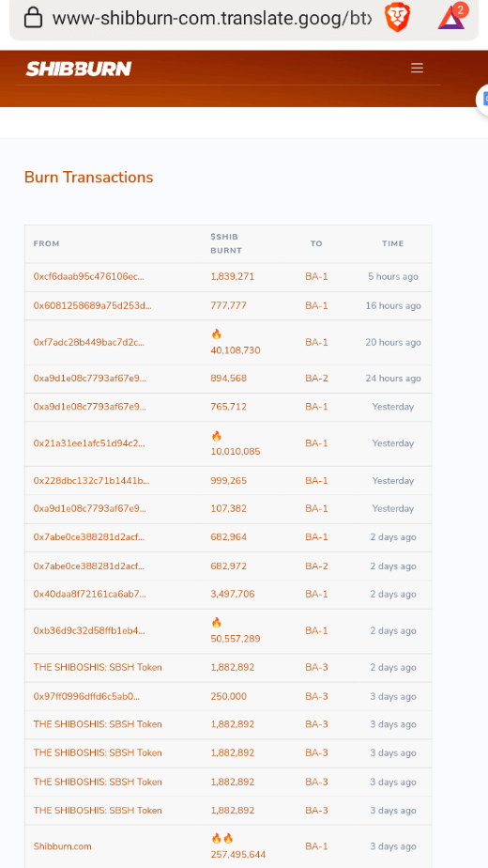Click the 107,382 burn amount
The image size is (488, 868).
(228, 508)
